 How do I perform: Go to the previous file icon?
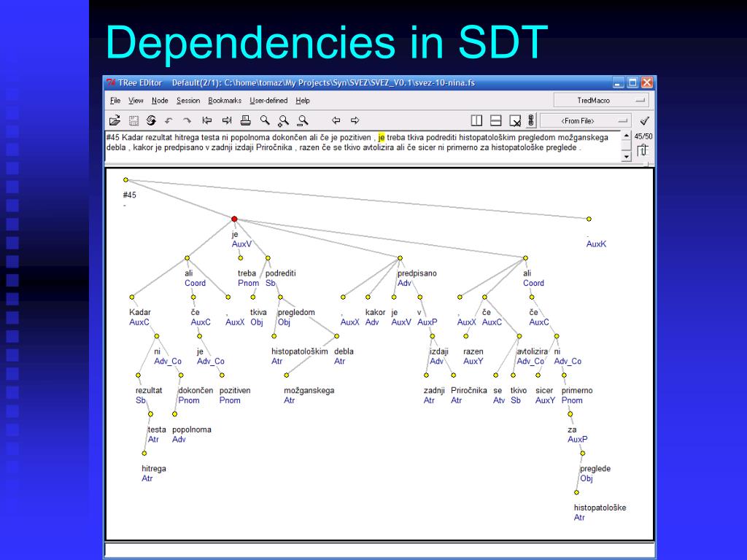(x=206, y=120)
